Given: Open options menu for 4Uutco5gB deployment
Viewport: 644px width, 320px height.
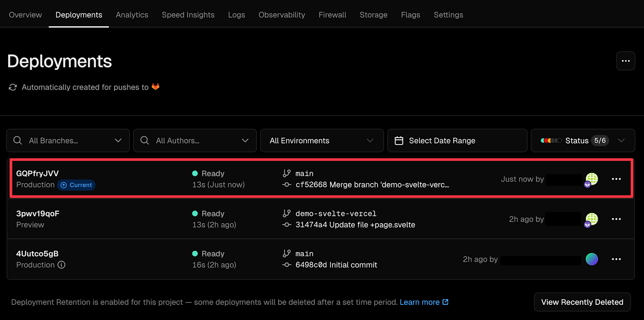Looking at the screenshot, I should click(x=616, y=259).
